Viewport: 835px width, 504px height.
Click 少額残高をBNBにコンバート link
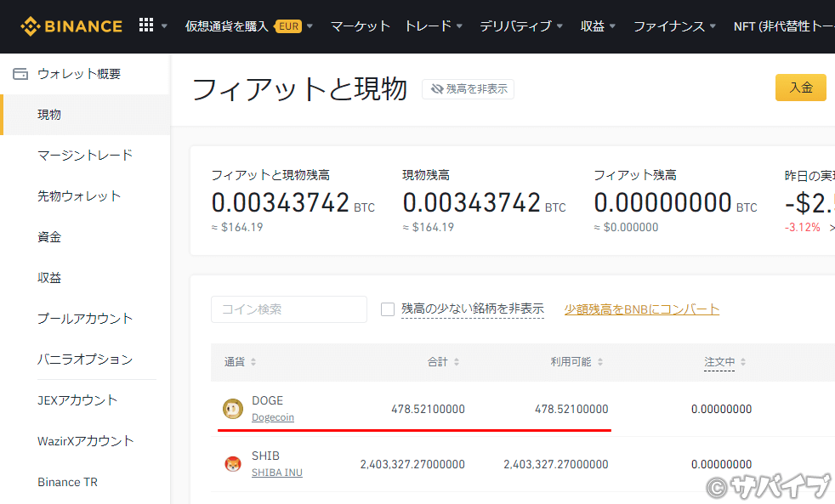coord(642,309)
